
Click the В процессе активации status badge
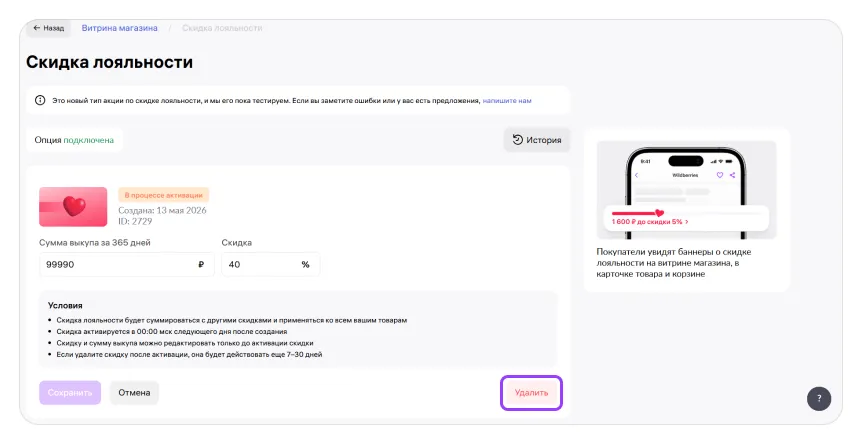tap(164, 195)
